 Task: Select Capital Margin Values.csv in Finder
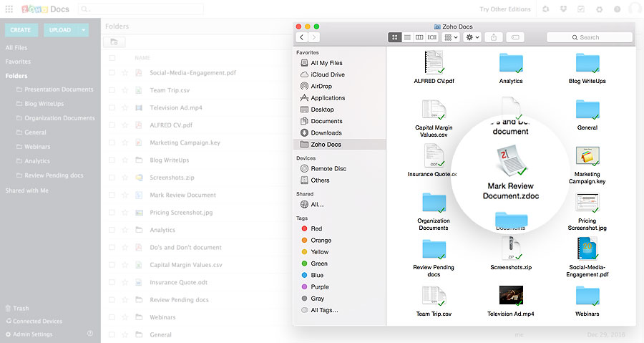(x=434, y=110)
